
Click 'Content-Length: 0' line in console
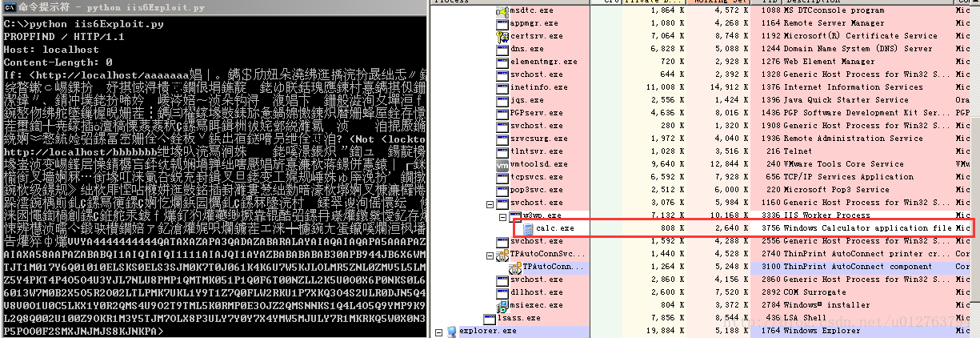[x=57, y=61]
